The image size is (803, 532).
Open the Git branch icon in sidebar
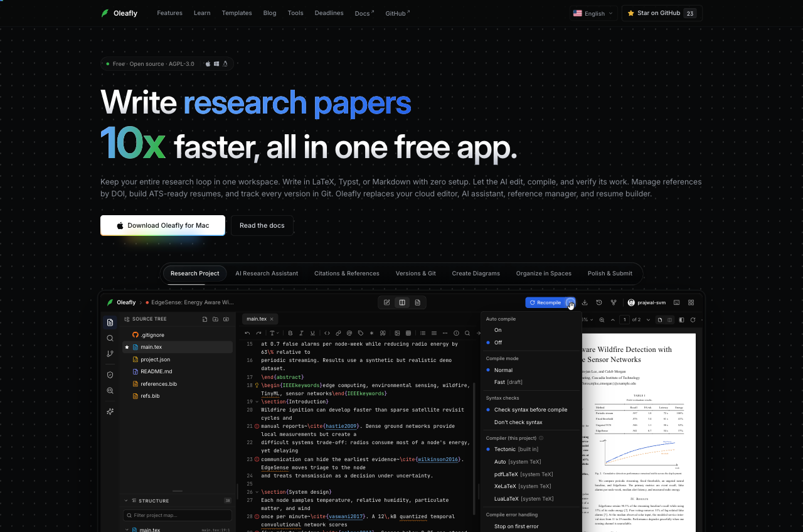[110, 354]
